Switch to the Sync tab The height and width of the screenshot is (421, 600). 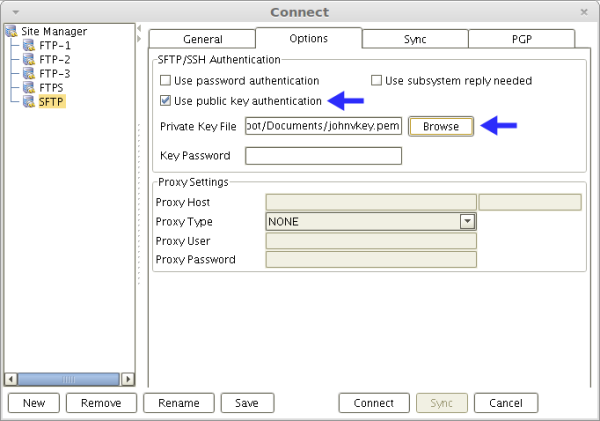pyautogui.click(x=414, y=39)
